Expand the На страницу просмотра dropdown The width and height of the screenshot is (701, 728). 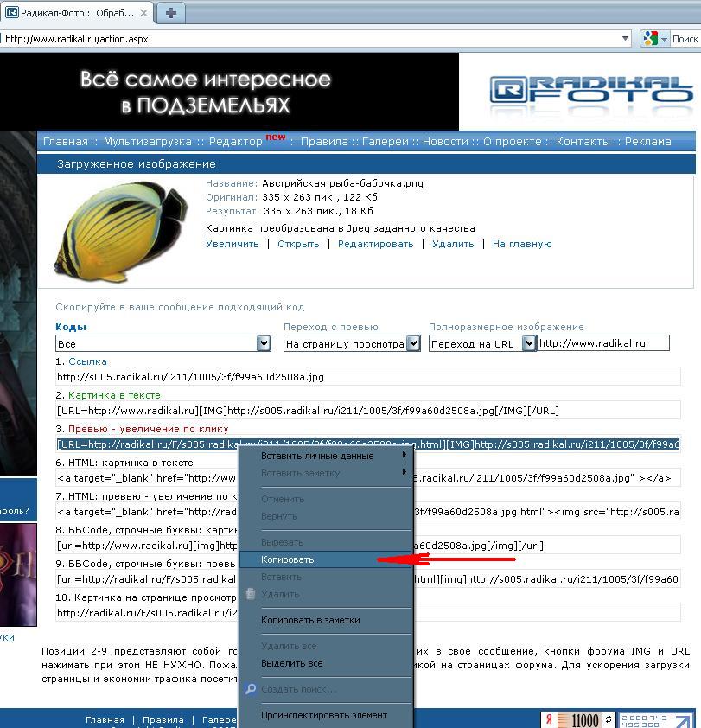pos(413,343)
